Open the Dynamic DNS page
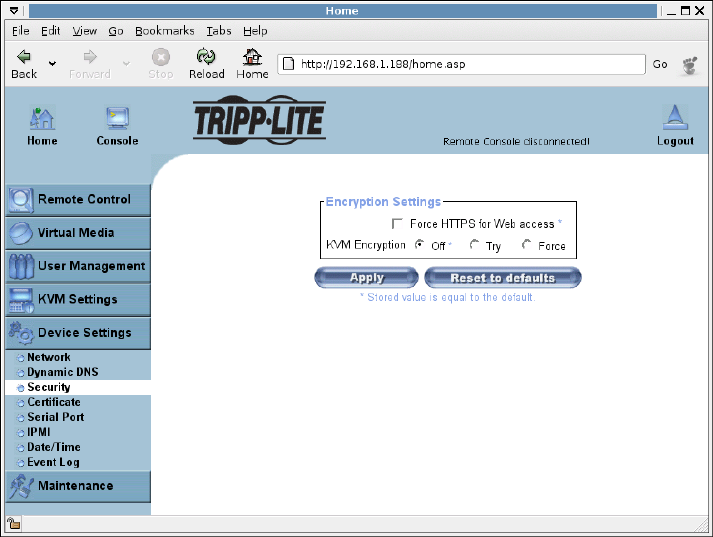Image resolution: width=713 pixels, height=537 pixels. (62, 372)
